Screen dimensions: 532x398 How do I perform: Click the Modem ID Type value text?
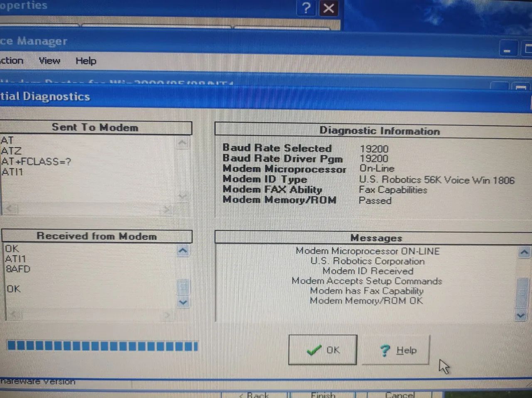(436, 180)
